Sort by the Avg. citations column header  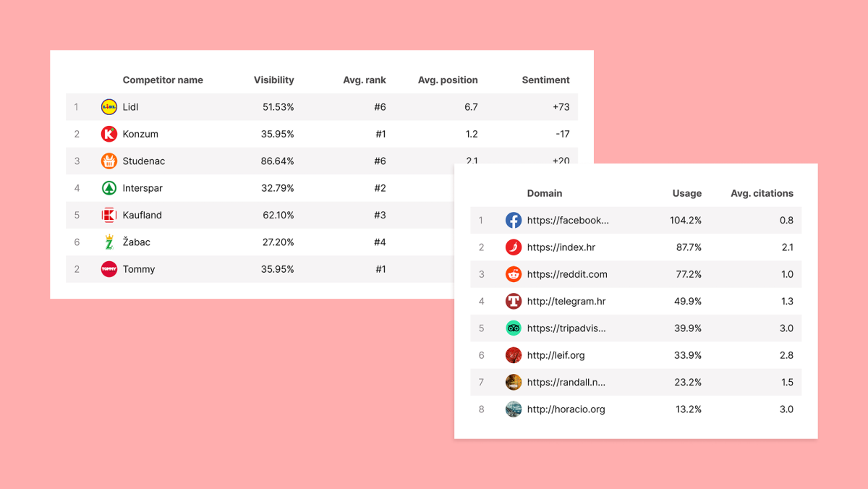(x=762, y=193)
